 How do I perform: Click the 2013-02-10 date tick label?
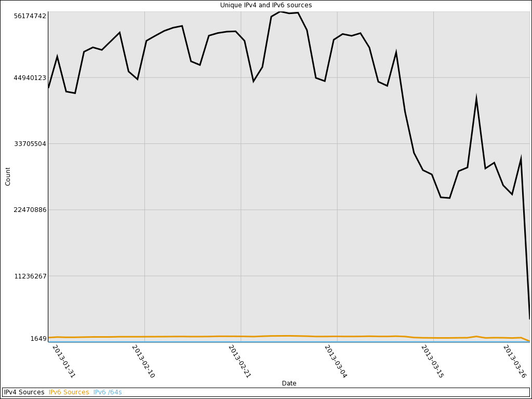(x=143, y=361)
